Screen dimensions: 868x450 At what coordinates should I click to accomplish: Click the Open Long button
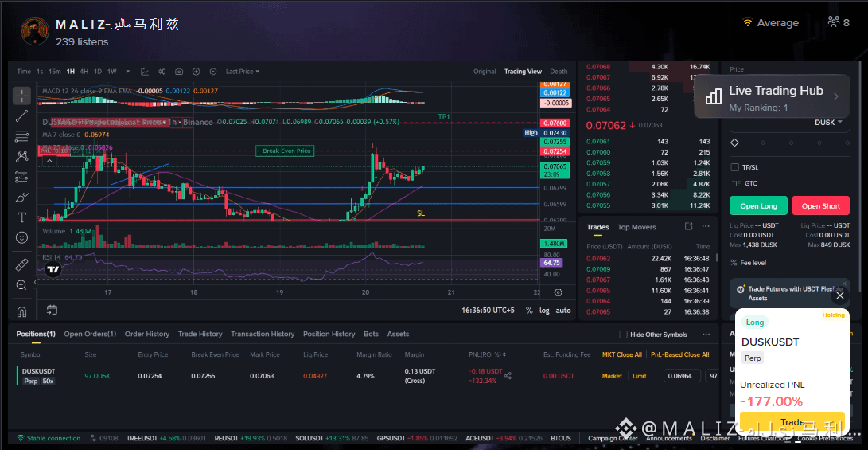(758, 205)
